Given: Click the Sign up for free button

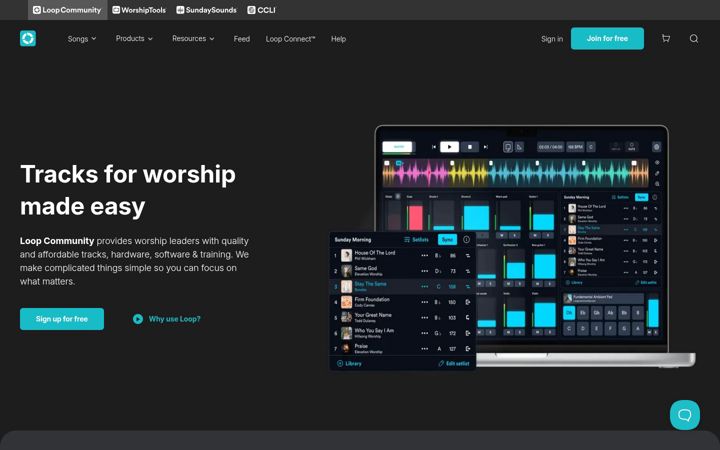Looking at the screenshot, I should click(62, 319).
